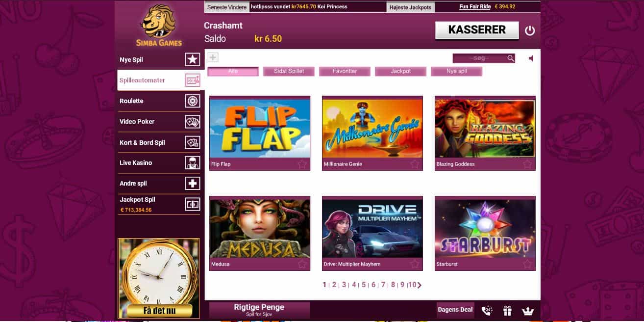Screen dimensions: 644x322
Task: Go to next page arrow
Action: click(420, 285)
